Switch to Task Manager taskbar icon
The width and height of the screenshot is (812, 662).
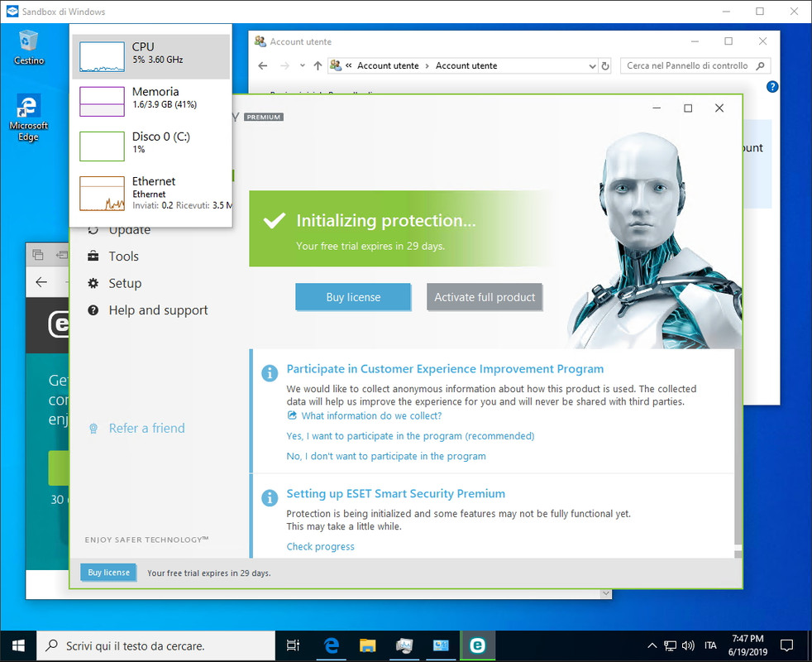tap(404, 645)
